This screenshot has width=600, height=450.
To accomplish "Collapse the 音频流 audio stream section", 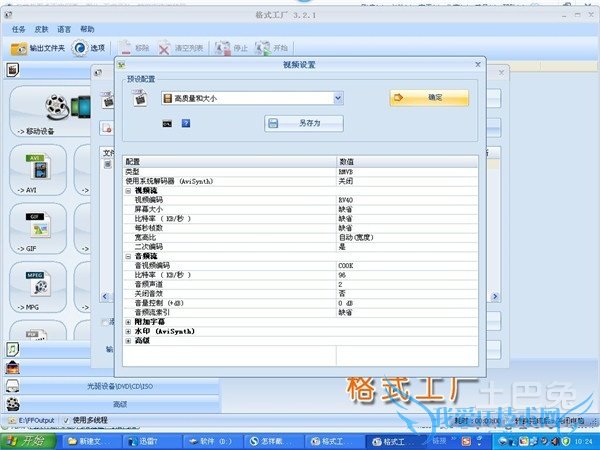I will [x=128, y=256].
